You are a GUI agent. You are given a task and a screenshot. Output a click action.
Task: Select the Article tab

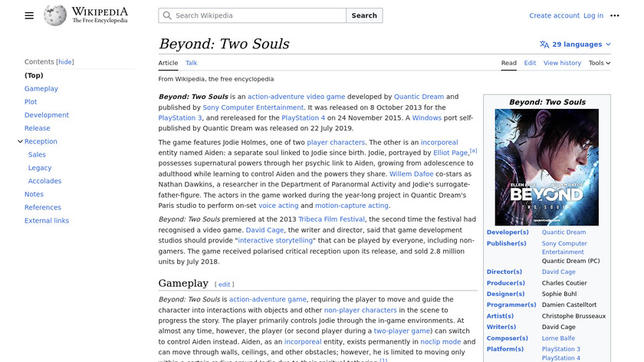pyautogui.click(x=168, y=63)
